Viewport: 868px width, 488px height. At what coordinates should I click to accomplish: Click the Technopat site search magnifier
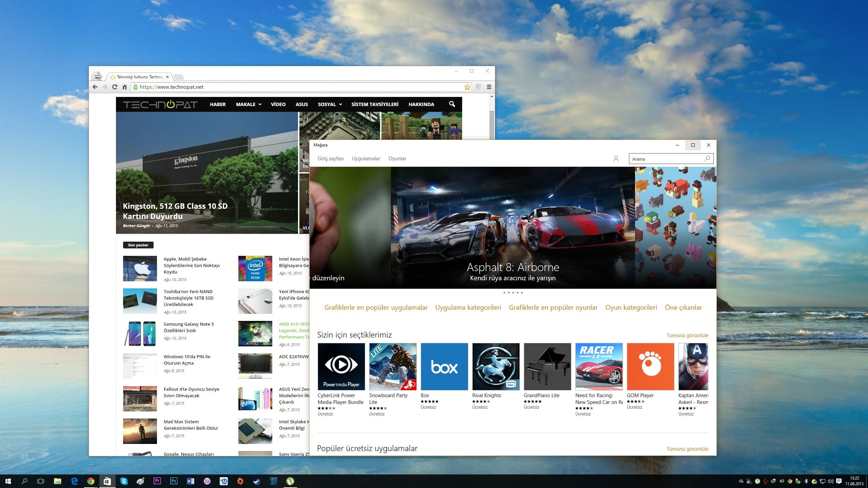point(452,104)
